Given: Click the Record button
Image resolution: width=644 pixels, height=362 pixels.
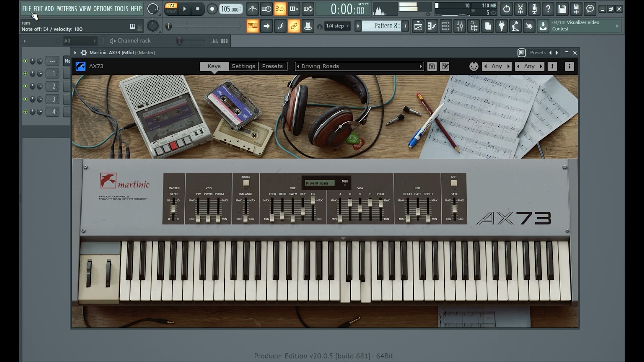Looking at the screenshot, I should tap(212, 9).
